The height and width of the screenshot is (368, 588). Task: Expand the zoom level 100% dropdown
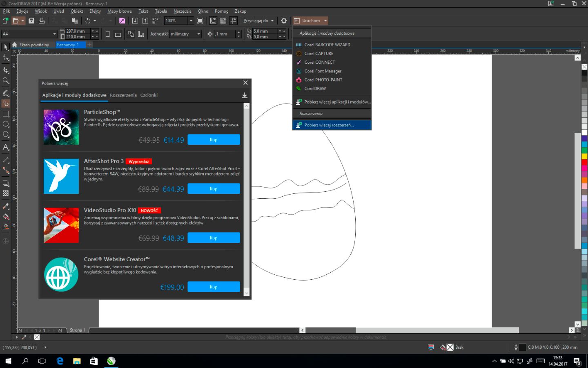(x=191, y=20)
